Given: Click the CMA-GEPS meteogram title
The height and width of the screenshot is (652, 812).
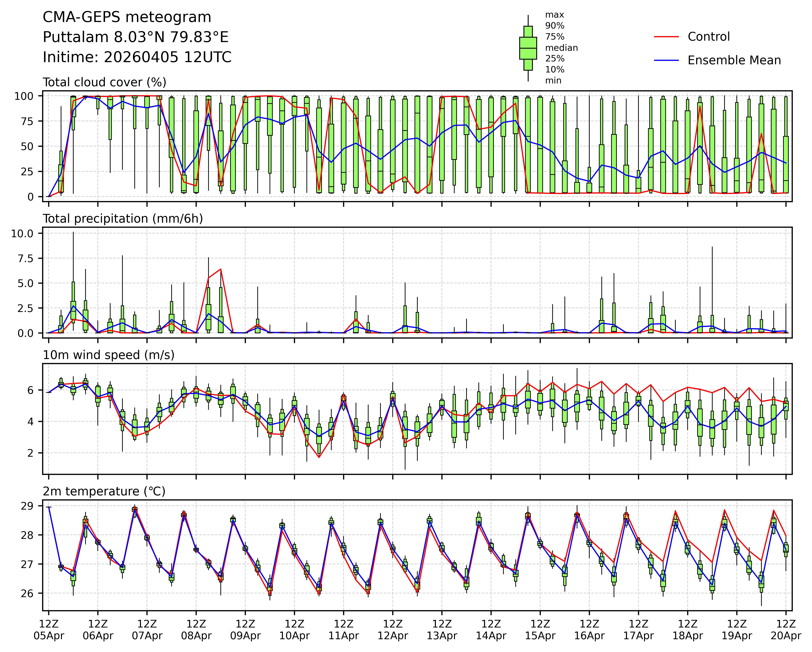Looking at the screenshot, I should point(127,17).
